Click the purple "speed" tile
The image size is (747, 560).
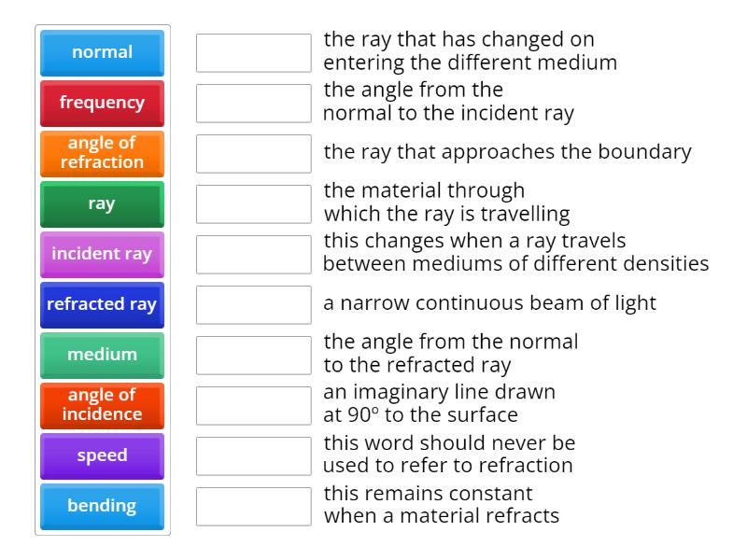point(102,455)
